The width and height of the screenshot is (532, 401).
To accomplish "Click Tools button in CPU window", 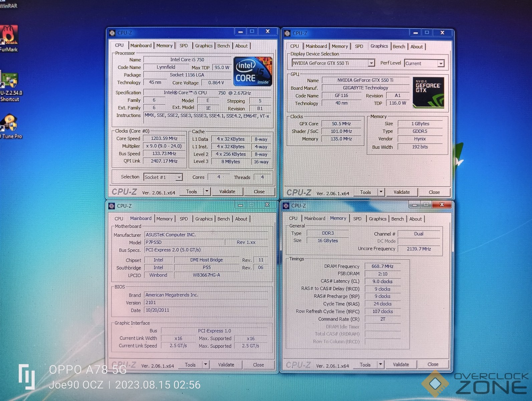I will (192, 191).
